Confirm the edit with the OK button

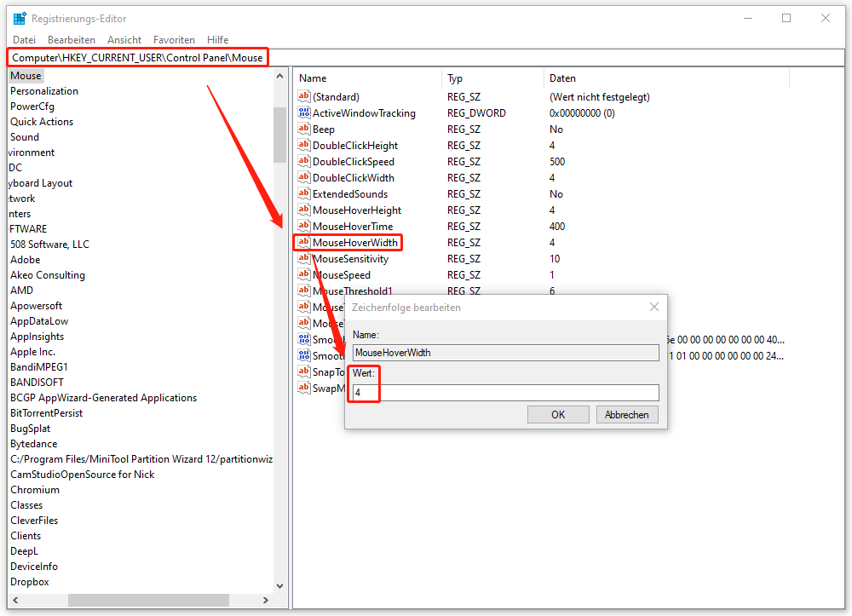click(558, 414)
